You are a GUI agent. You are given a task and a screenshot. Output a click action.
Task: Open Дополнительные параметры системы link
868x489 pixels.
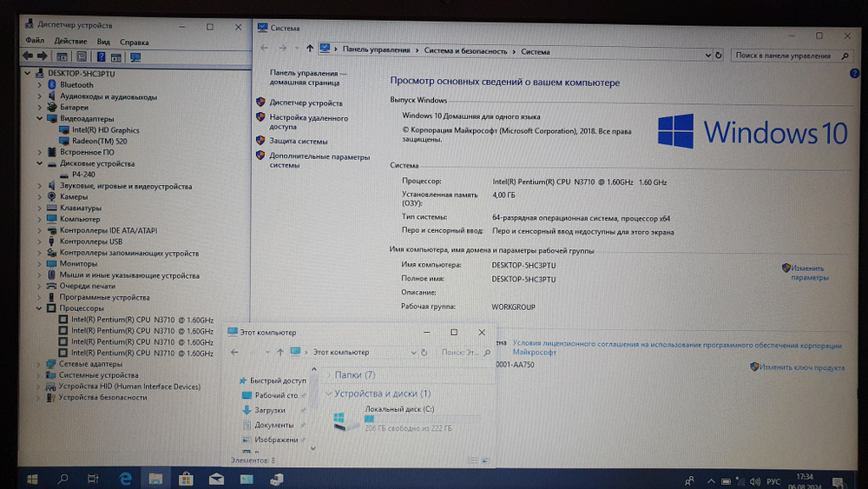click(x=319, y=161)
